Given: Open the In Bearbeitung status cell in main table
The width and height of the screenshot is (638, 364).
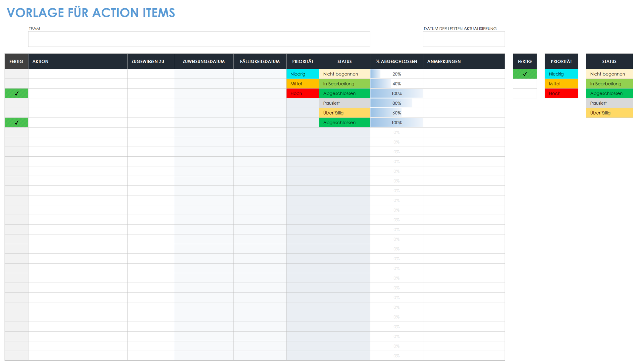Looking at the screenshot, I should point(345,84).
